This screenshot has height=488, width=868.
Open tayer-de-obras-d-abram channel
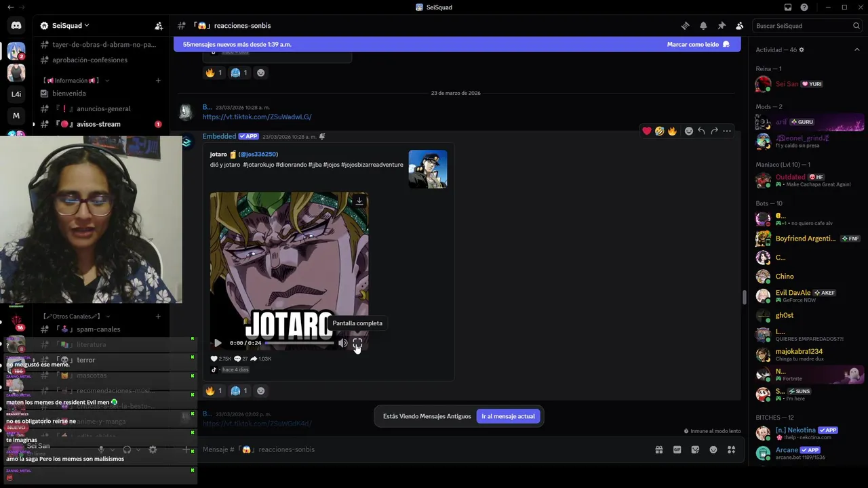101,45
